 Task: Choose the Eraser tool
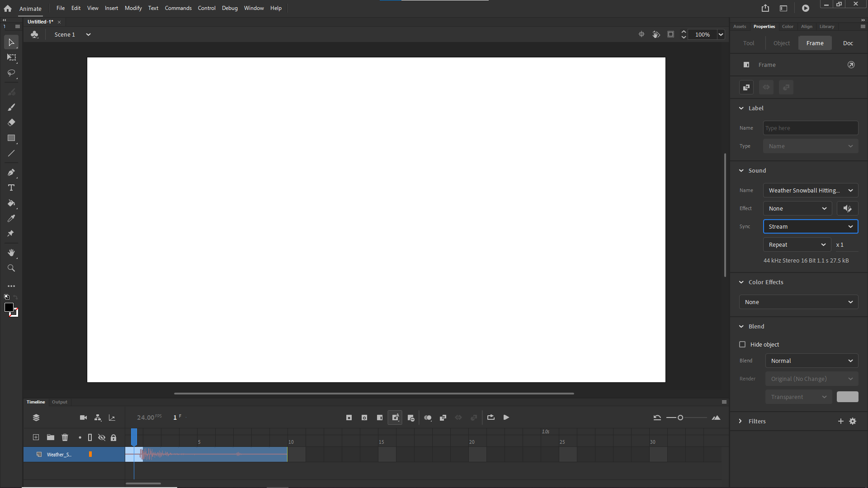pyautogui.click(x=11, y=122)
